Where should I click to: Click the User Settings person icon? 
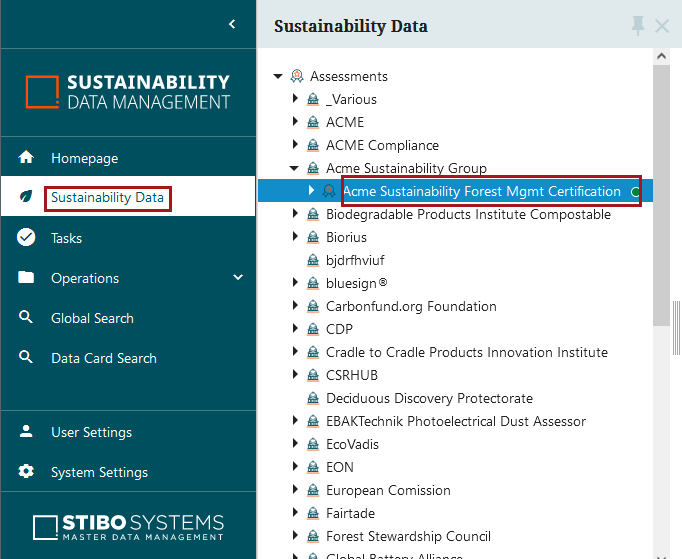(x=27, y=432)
